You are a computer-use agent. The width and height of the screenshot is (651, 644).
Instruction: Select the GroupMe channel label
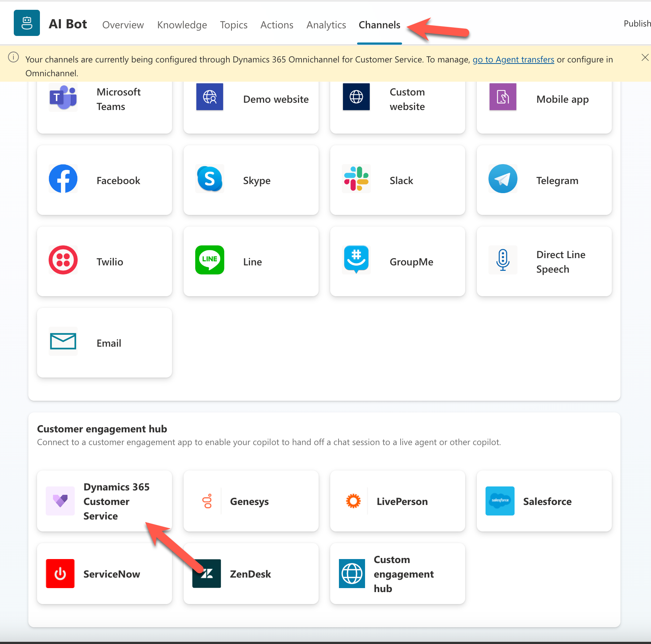pyautogui.click(x=412, y=262)
